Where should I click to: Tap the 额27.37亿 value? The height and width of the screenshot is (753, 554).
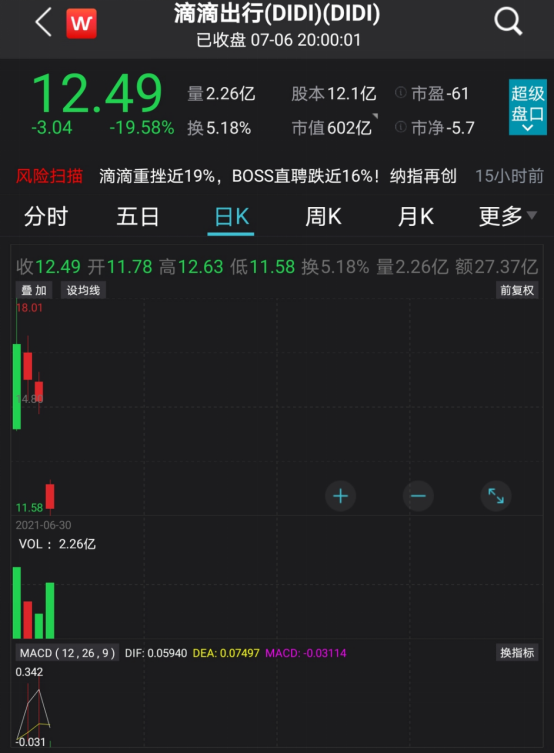496,267
